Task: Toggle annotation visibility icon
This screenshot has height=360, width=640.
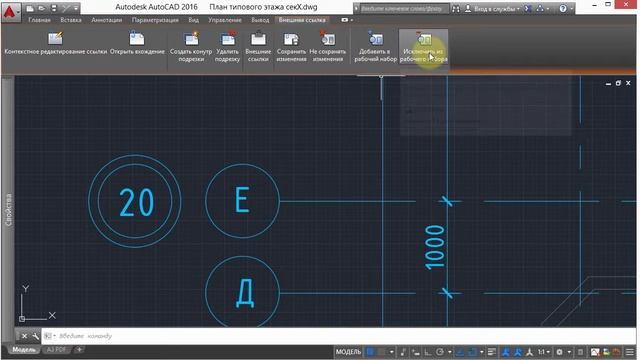Action: tap(507, 352)
